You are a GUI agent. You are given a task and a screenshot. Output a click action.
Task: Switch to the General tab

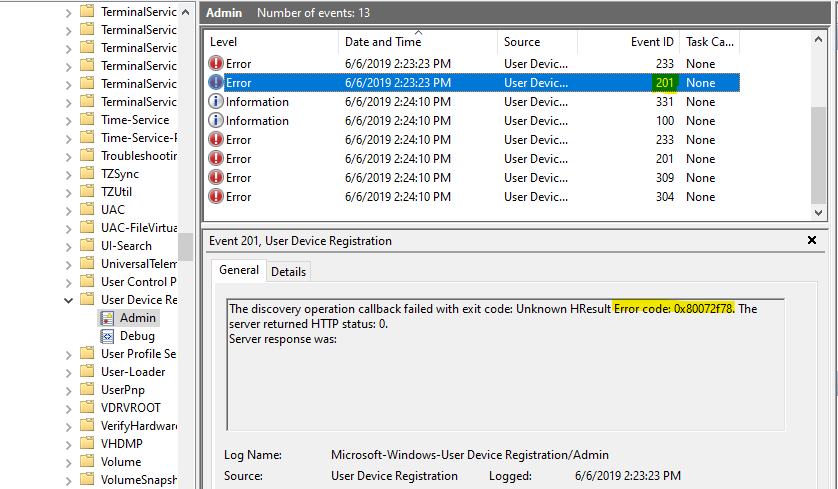[x=239, y=270]
